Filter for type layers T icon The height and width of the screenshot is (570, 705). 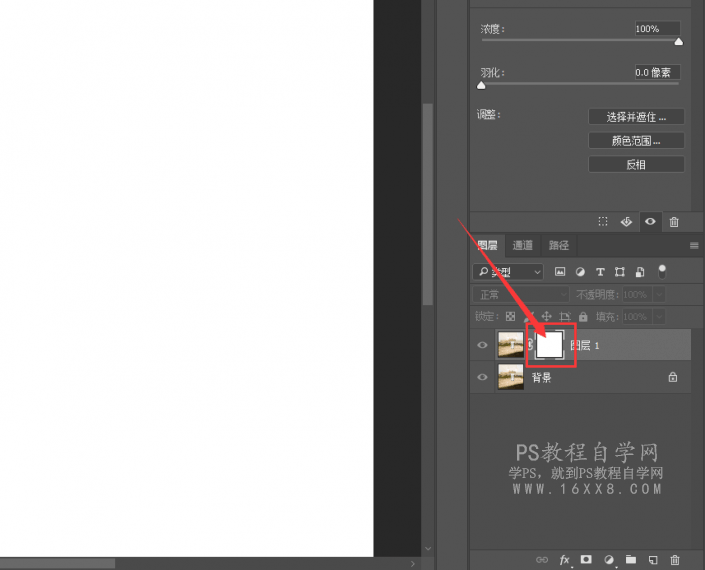click(600, 272)
